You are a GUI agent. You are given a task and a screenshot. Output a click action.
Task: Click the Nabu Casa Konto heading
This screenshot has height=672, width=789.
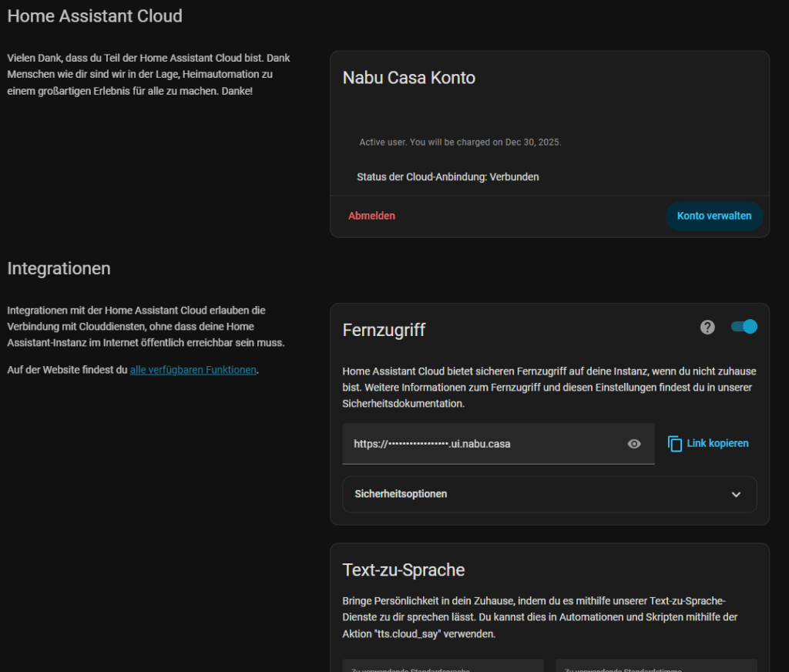point(408,78)
